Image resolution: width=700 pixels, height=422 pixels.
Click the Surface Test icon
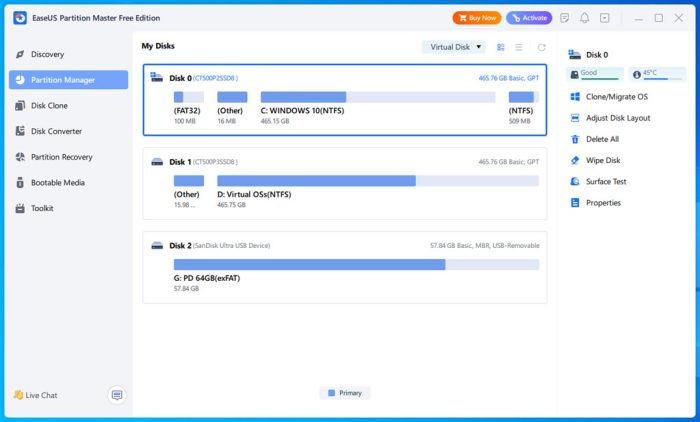575,182
